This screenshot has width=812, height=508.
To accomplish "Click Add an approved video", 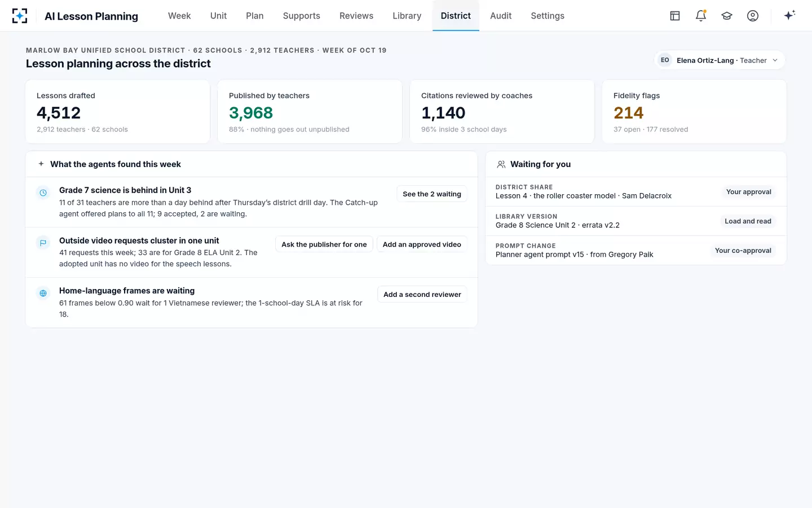I will pyautogui.click(x=422, y=244).
